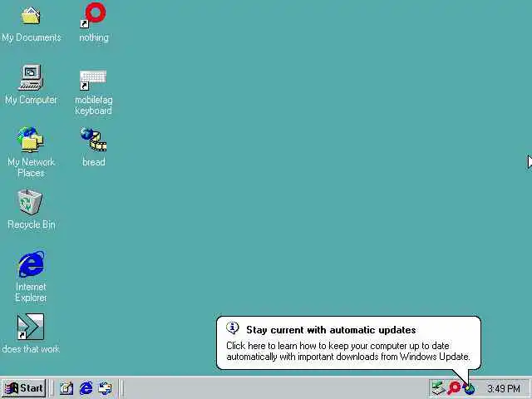This screenshot has height=399, width=532.
Task: Select the Internet Explorer desktop icon
Action: click(31, 264)
